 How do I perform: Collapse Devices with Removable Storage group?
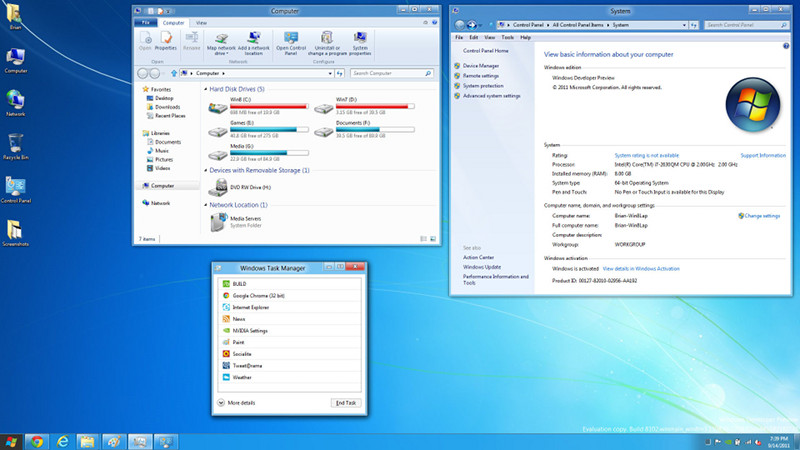206,170
